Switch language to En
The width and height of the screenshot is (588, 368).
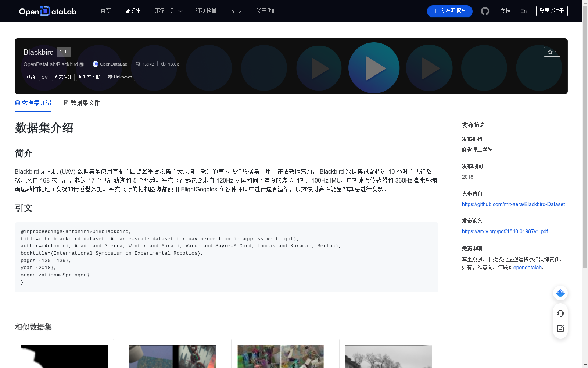coord(523,11)
